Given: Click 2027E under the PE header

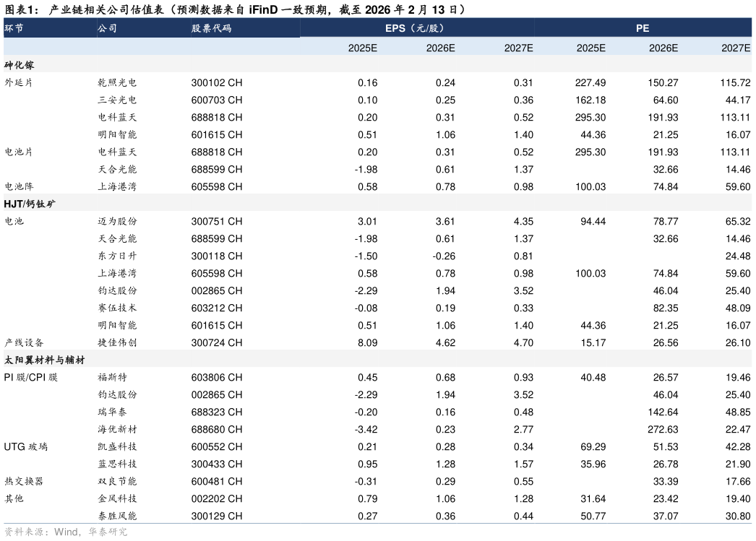Looking at the screenshot, I should 735,48.
